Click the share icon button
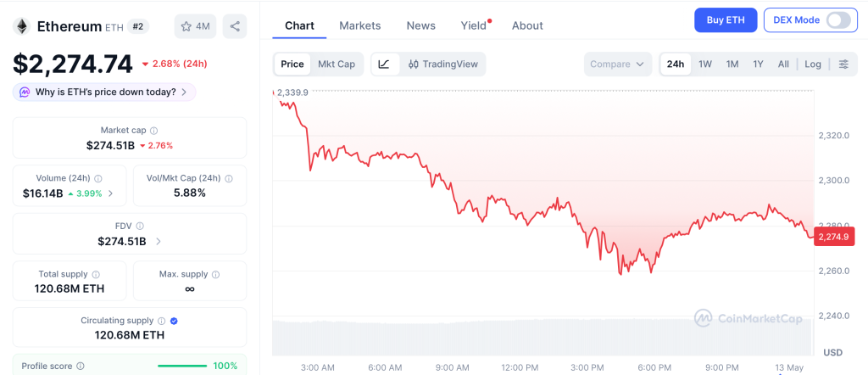Viewport: 868px width, 375px height. 235,26
